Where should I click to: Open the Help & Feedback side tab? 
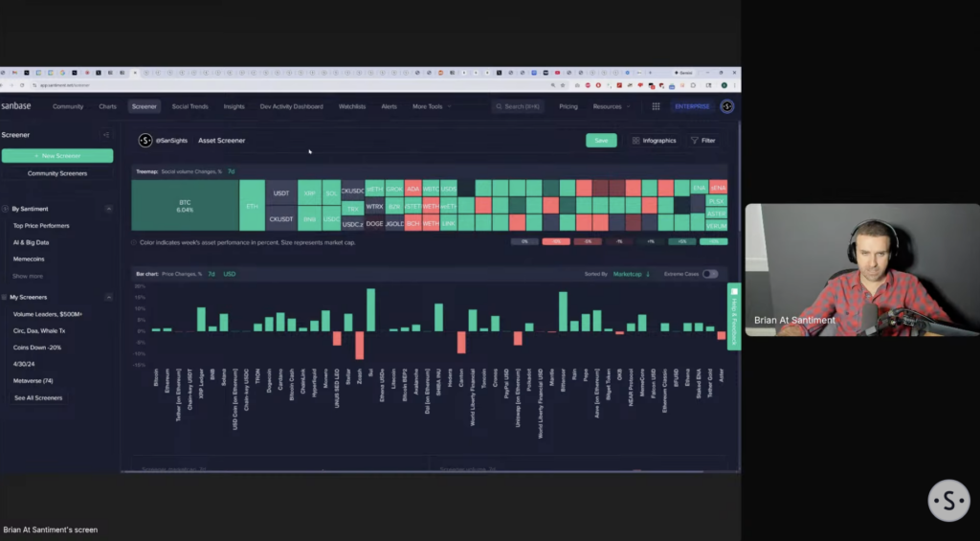[x=734, y=317]
